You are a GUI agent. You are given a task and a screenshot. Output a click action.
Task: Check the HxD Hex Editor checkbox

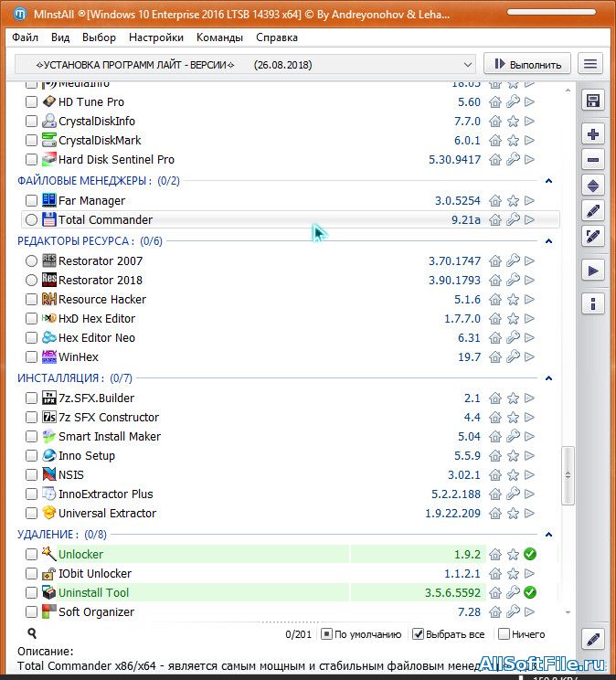click(31, 319)
